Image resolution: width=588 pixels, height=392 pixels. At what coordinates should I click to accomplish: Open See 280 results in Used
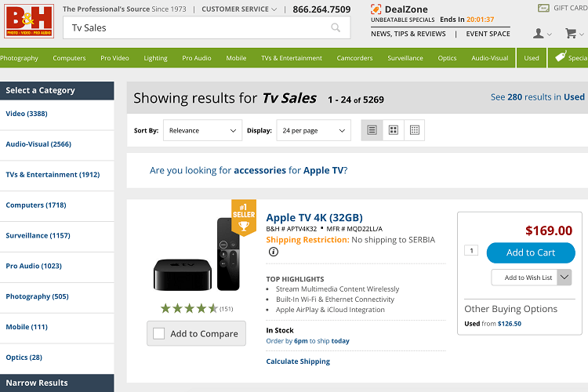tap(538, 97)
